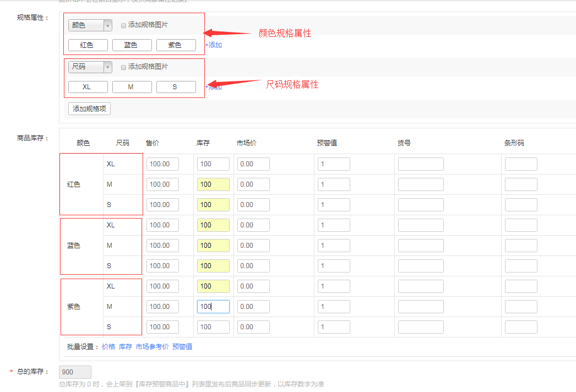
Task: Click stock field for 红色 M row
Action: click(214, 184)
